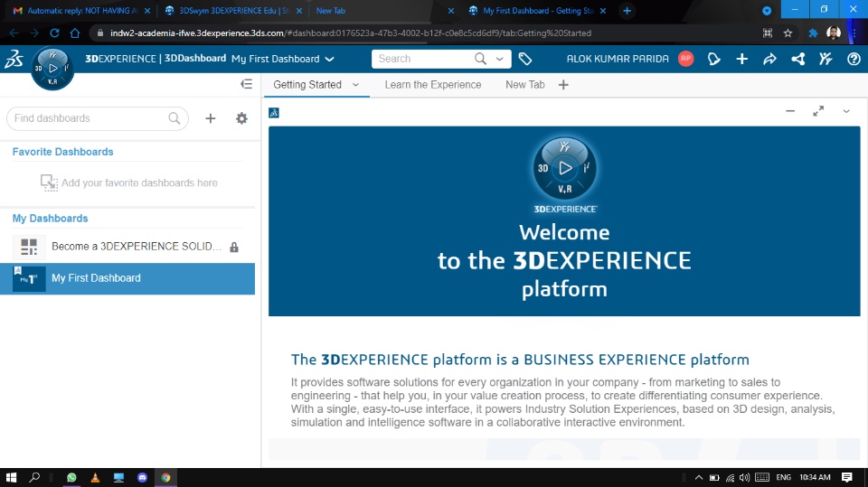Open the Collaborate network icon in top bar
The width and height of the screenshot is (868, 487).
[x=797, y=59]
